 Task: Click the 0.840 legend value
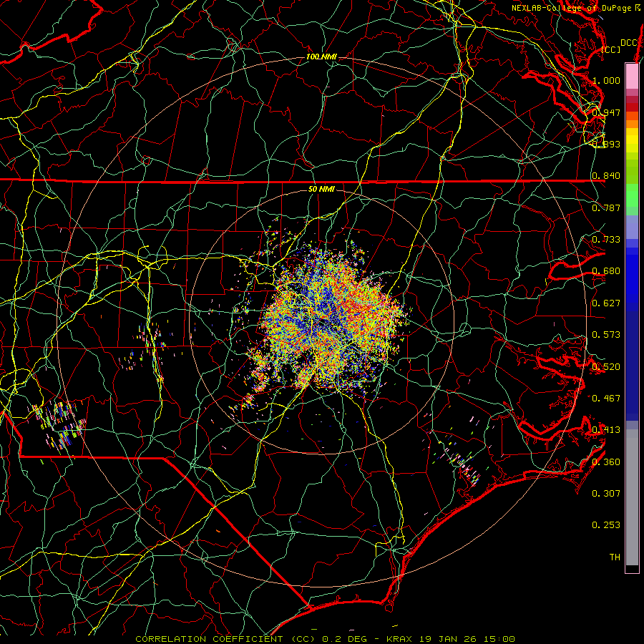606,176
